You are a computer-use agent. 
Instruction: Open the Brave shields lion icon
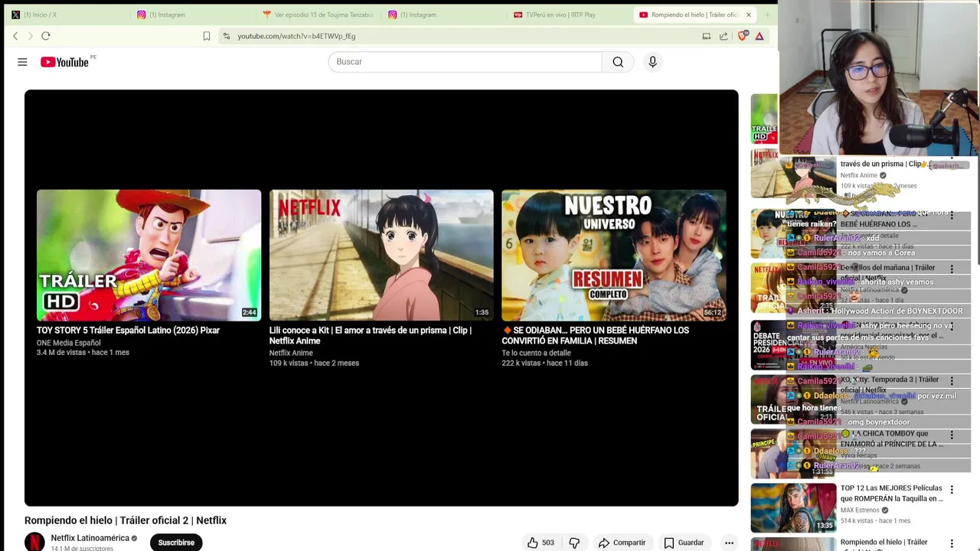click(x=742, y=36)
